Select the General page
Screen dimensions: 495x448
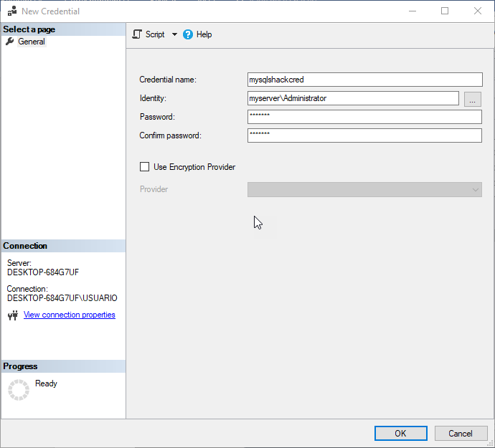32,42
